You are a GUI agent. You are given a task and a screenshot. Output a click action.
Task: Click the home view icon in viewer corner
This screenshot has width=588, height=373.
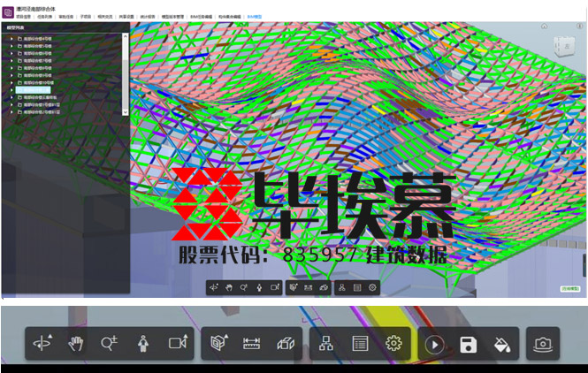[544, 27]
